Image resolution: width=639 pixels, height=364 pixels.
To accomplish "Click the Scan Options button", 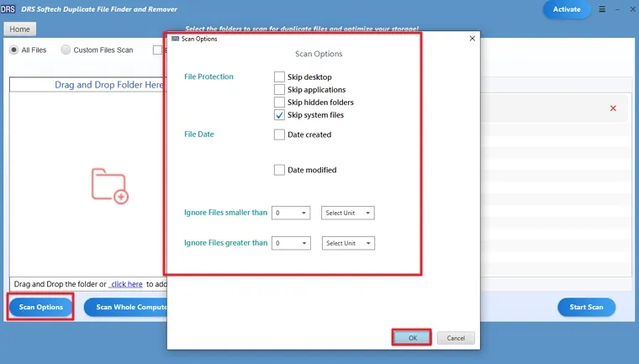I will (x=40, y=307).
